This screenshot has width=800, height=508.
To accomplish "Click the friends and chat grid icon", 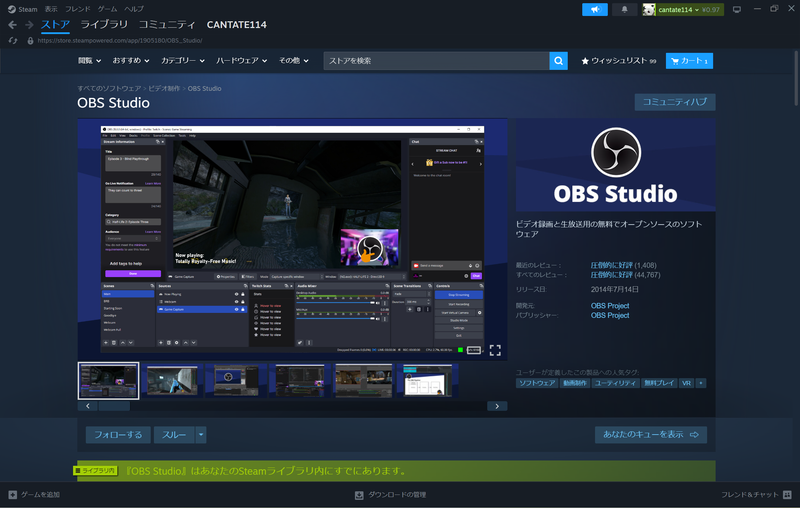I will click(x=787, y=494).
